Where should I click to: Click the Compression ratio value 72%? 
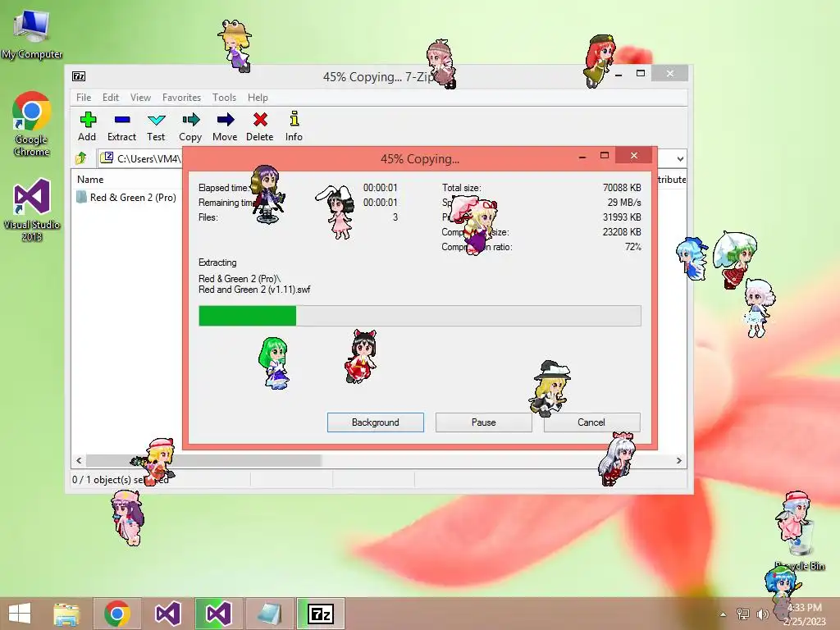[x=632, y=247]
